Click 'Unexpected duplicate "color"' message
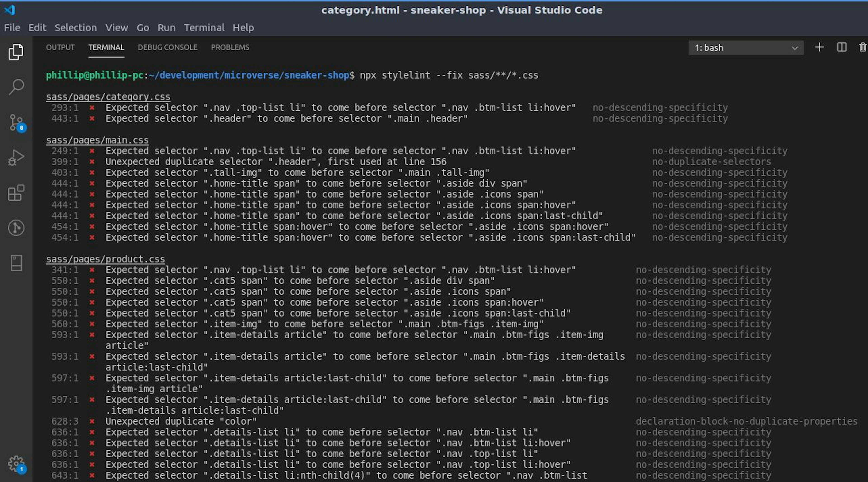 (181, 421)
